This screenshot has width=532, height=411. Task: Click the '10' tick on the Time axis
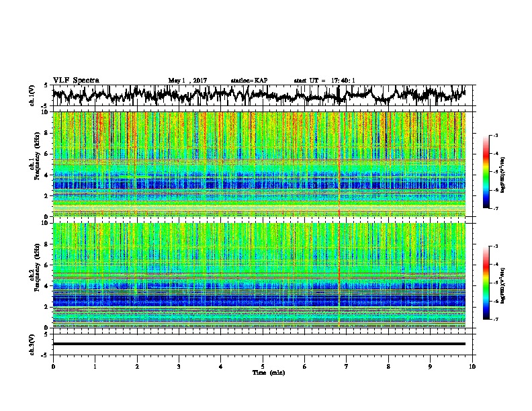point(472,367)
